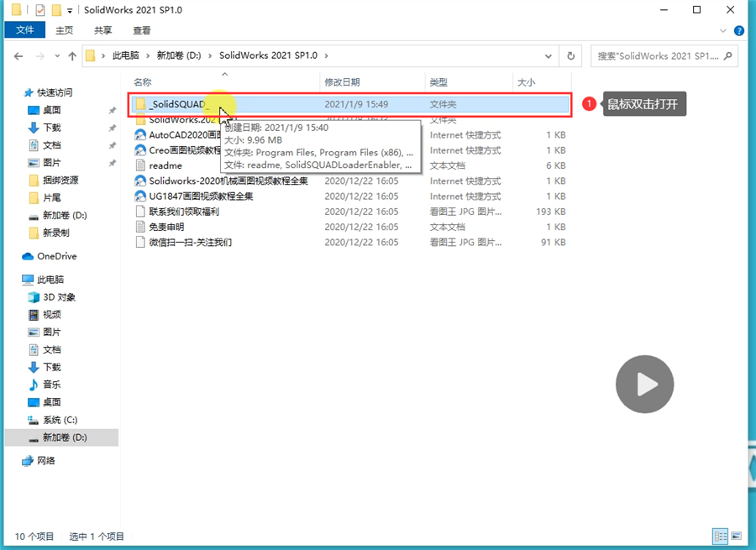Select the 微信扫一扫-关注我们 file name

point(190,242)
